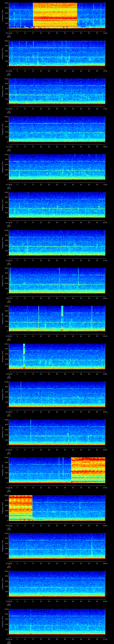Click the 16:23:00 start time label

(9, 374)
